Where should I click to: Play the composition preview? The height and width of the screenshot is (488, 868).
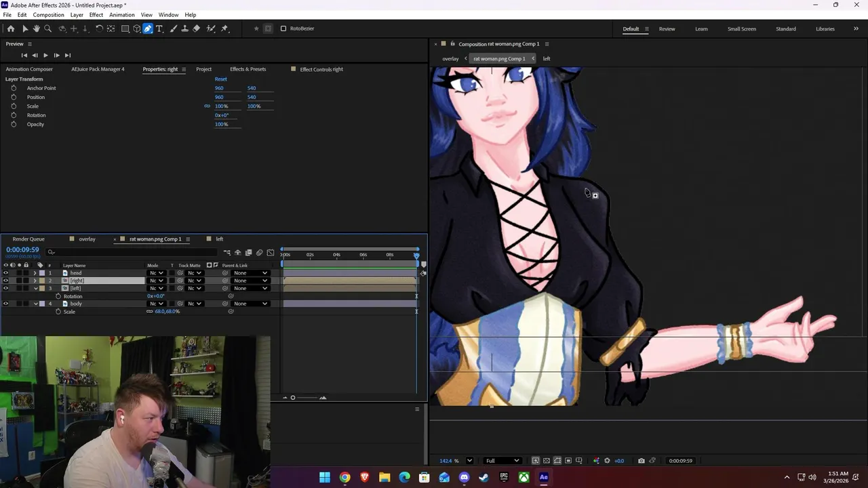(45, 55)
